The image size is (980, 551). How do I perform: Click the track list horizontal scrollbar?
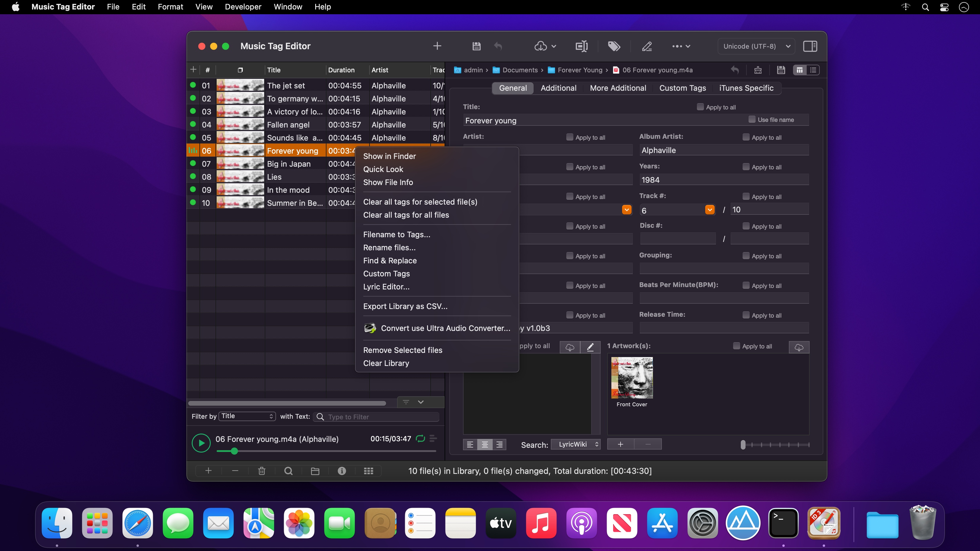click(287, 403)
